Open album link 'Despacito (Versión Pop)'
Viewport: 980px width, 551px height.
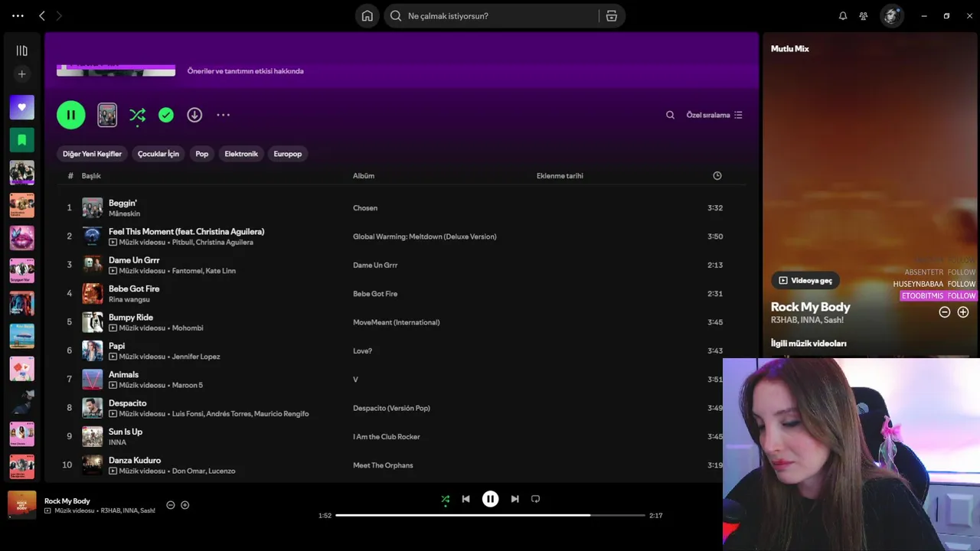point(391,408)
